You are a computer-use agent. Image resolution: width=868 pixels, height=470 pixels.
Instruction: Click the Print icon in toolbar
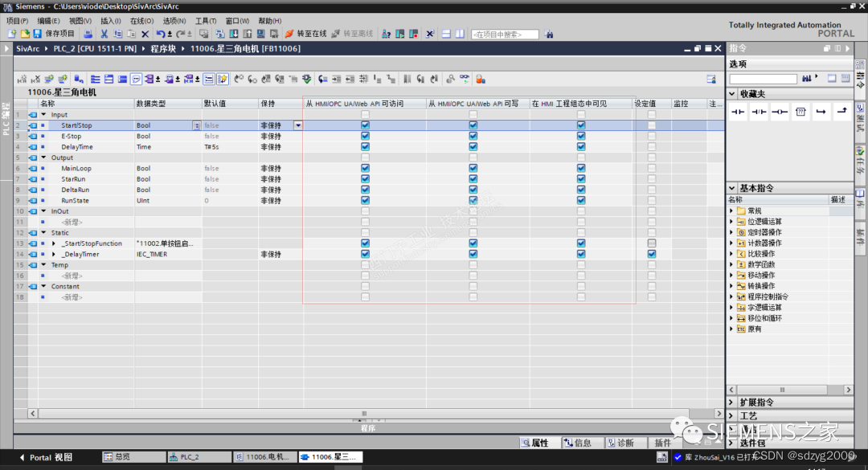click(88, 34)
